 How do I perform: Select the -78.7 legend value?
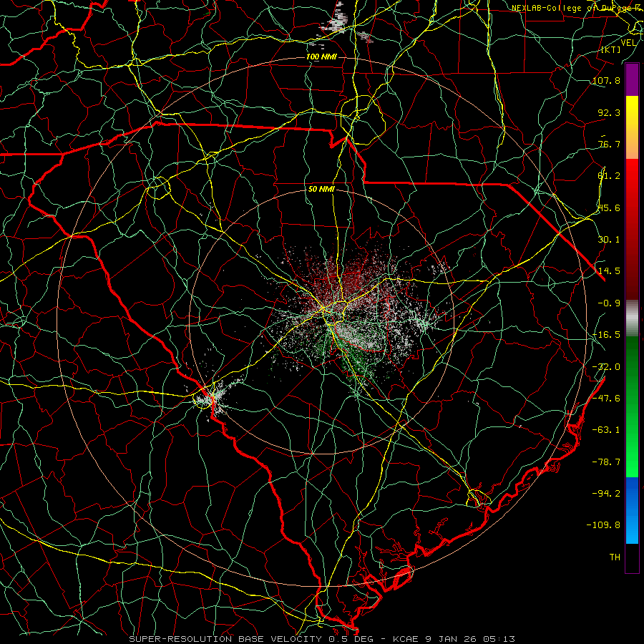606,462
